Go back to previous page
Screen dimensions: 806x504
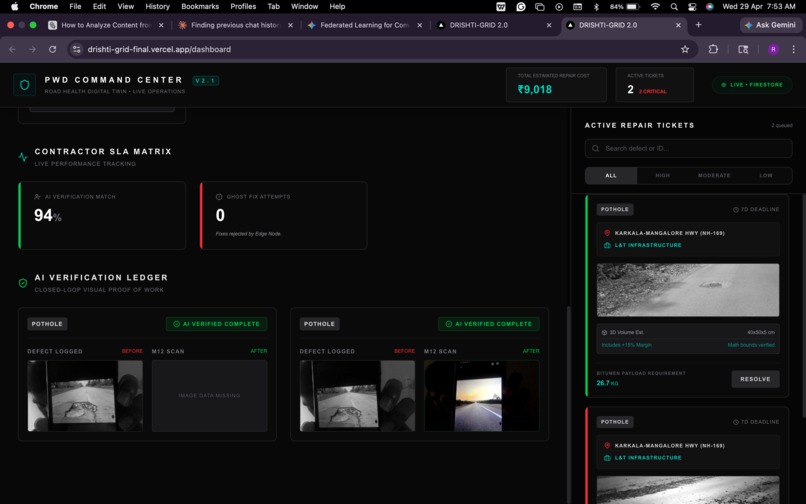[12, 49]
